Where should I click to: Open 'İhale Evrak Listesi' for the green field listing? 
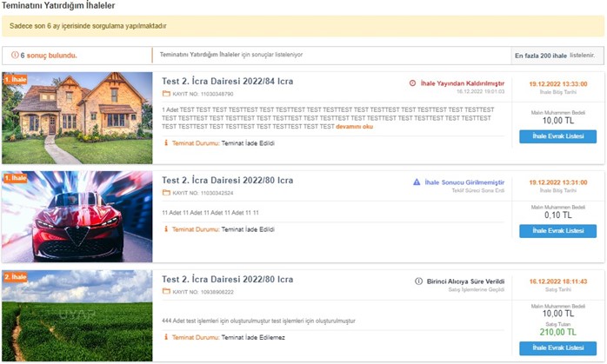point(557,347)
